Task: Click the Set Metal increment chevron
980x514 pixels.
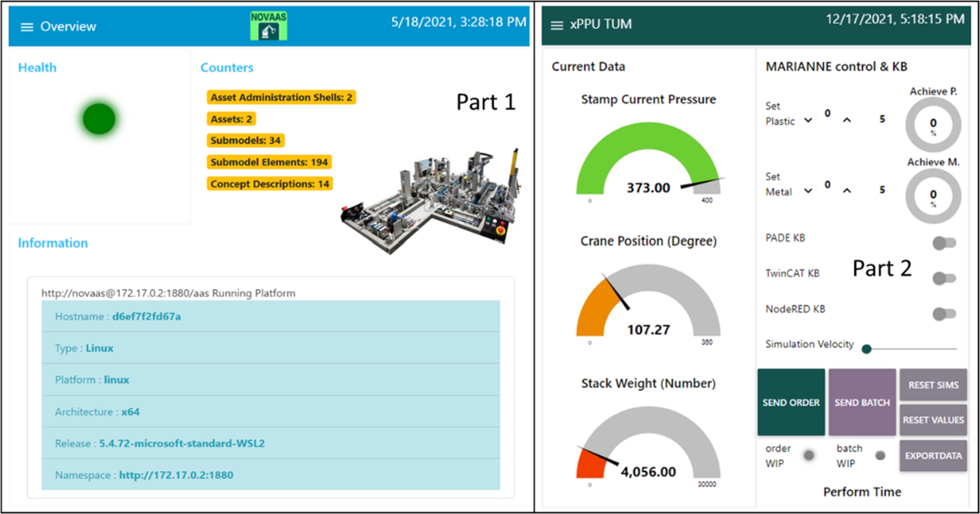Action: pos(847,191)
